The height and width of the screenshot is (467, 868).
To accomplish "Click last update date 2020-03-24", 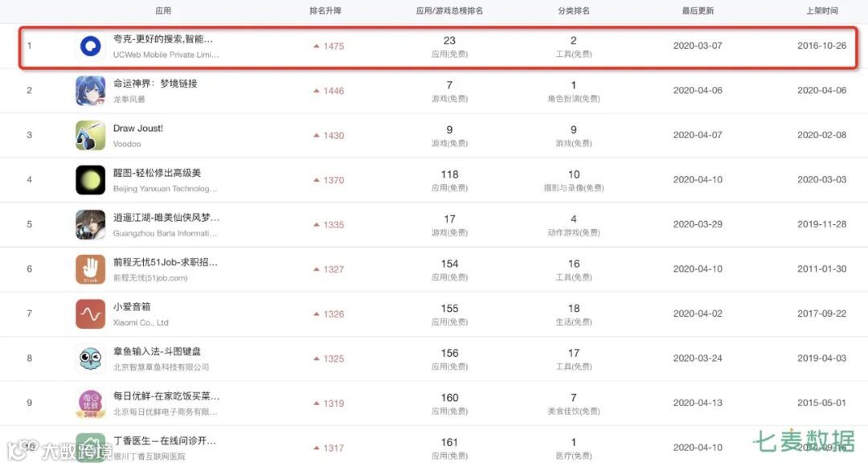I will coord(698,358).
